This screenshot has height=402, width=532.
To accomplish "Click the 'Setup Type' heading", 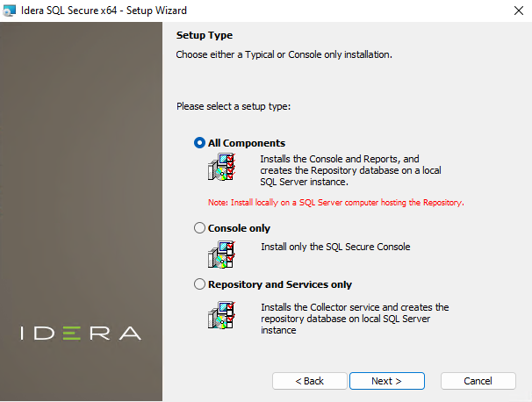I will click(x=205, y=35).
